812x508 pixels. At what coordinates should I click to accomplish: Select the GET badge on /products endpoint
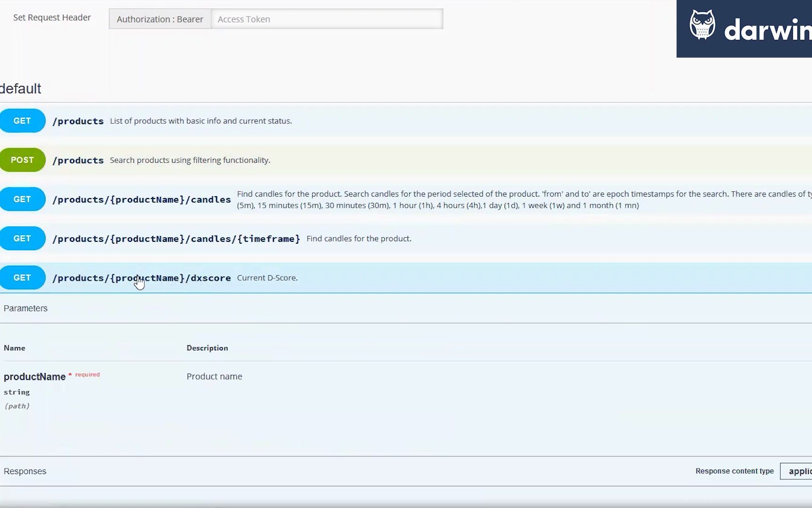coord(23,120)
